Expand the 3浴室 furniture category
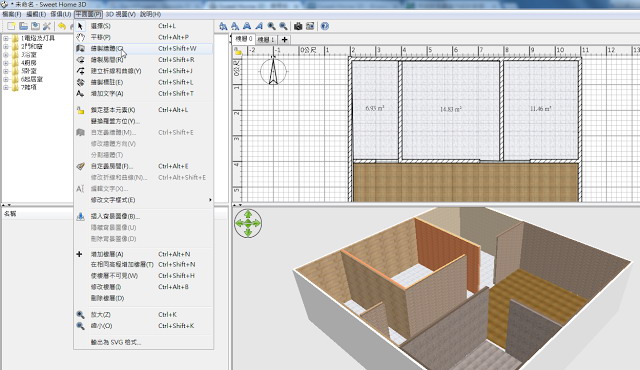Viewport: 640px width, 370px height. 6,55
